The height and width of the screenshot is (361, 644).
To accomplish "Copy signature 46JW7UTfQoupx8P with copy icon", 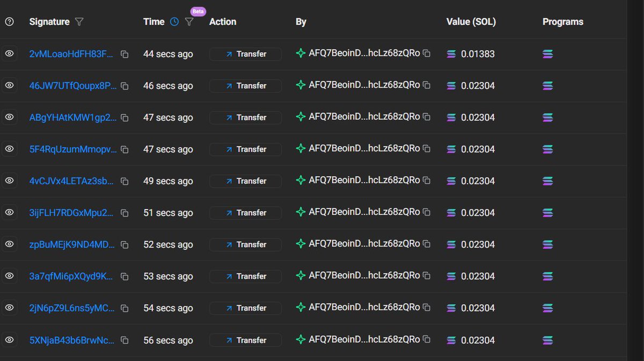I will 125,86.
